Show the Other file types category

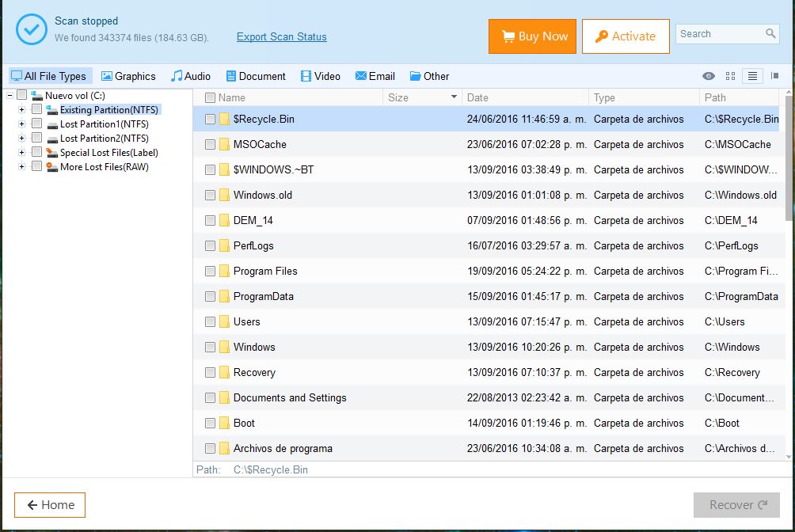(429, 76)
